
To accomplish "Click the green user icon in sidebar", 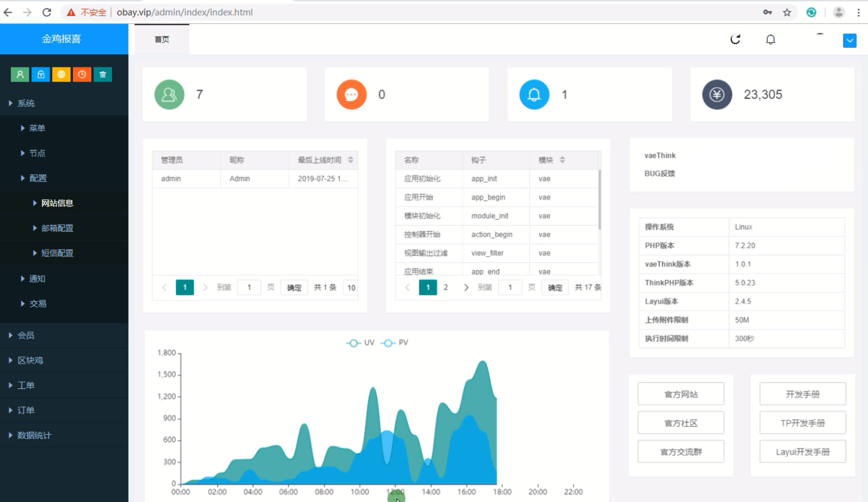I will click(x=20, y=75).
